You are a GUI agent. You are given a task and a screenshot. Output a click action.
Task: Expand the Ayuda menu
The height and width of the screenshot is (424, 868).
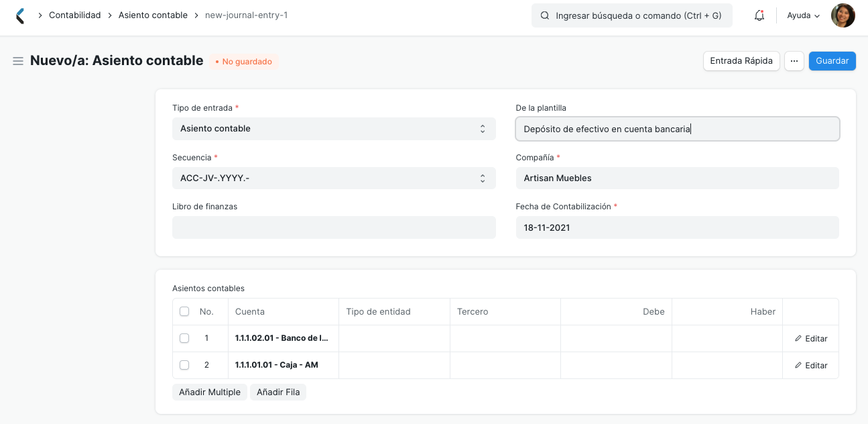803,15
